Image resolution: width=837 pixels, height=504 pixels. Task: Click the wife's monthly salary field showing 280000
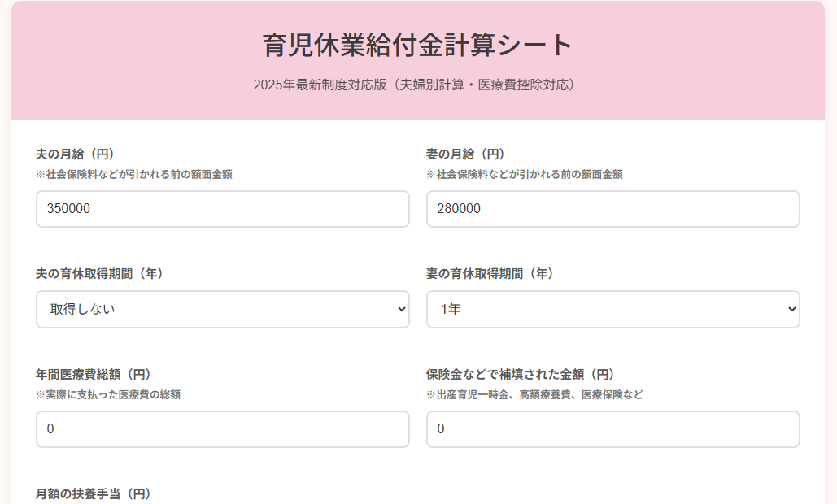click(612, 209)
